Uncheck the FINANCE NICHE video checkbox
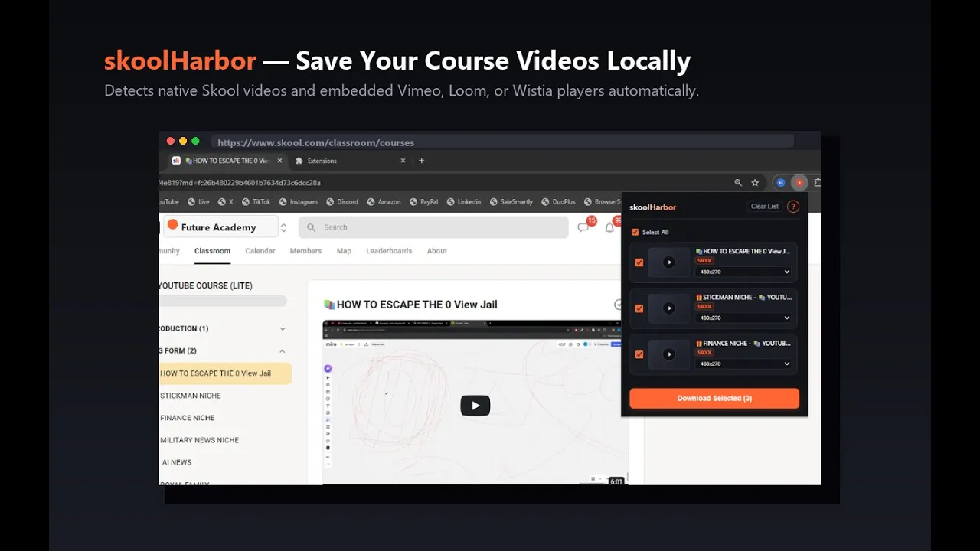Viewport: 980px width, 551px height. click(x=639, y=354)
